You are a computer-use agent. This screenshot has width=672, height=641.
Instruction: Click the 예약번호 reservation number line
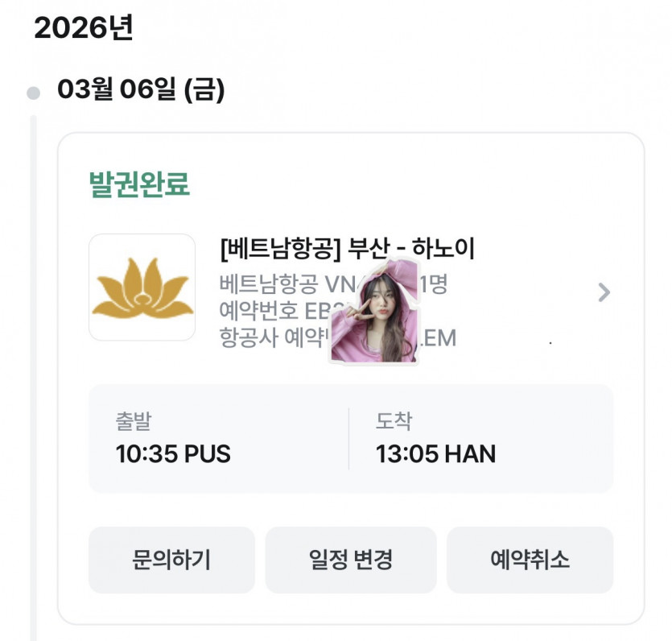[x=274, y=310]
